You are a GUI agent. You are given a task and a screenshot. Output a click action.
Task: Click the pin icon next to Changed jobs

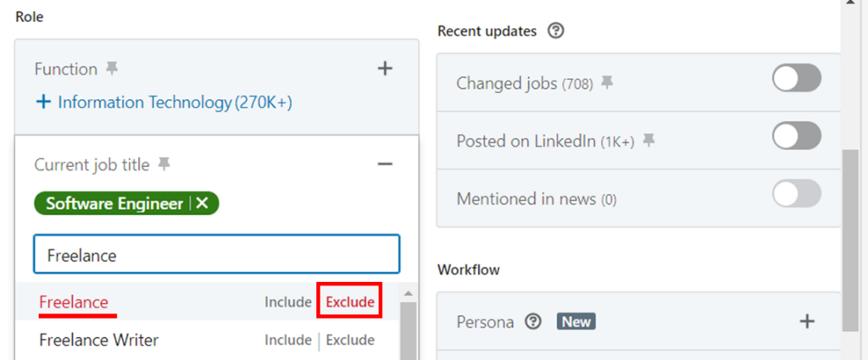tap(607, 82)
